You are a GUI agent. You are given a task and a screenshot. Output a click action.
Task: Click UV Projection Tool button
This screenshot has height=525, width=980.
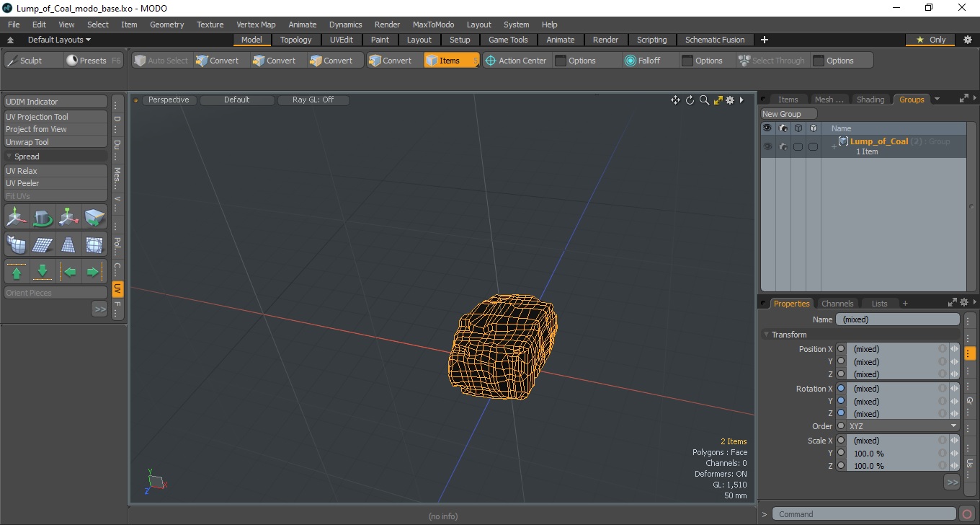(56, 117)
